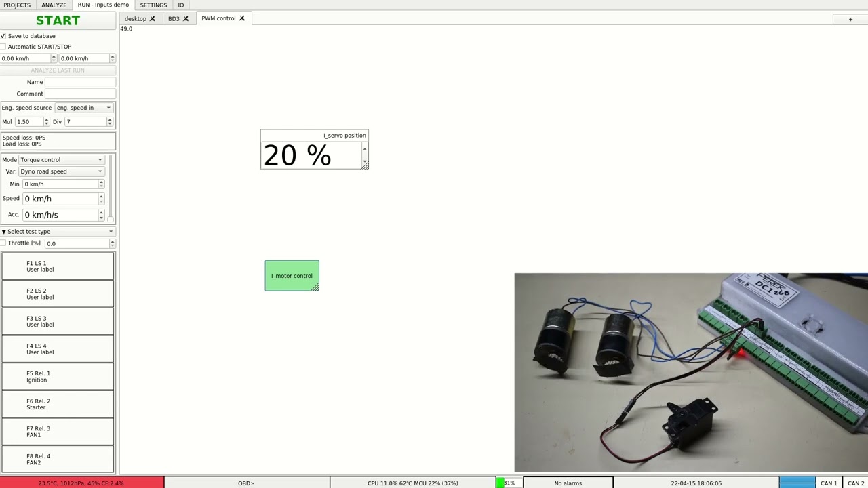The image size is (868, 488).
Task: Click the CAN 1 status indicator
Action: coord(829,483)
